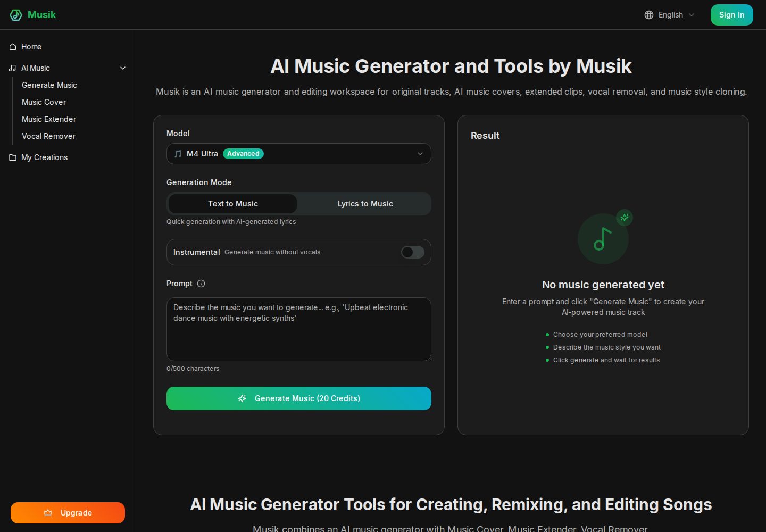The image size is (766, 532).
Task: Toggle the Instrumental switch
Action: (413, 252)
